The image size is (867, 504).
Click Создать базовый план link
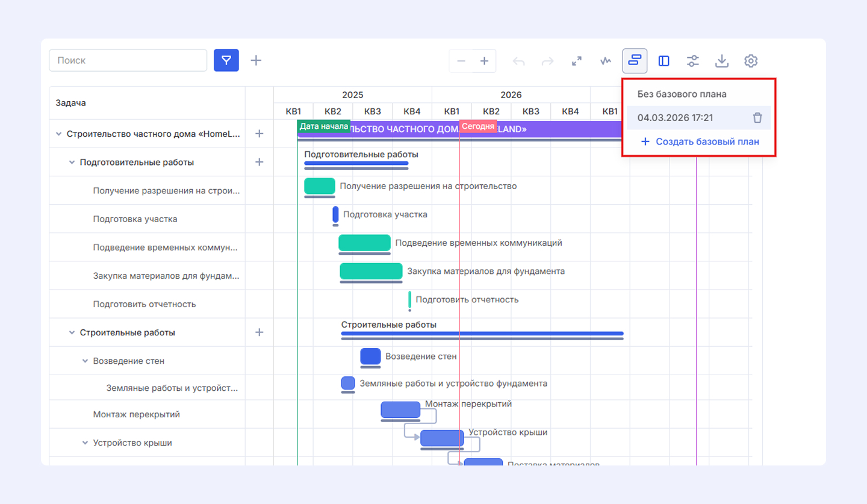point(700,142)
